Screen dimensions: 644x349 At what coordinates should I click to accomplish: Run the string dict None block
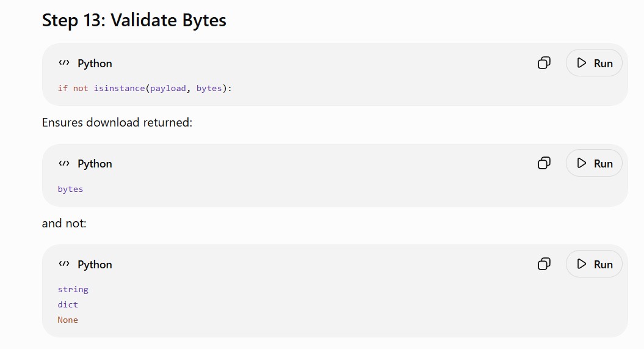coord(594,264)
